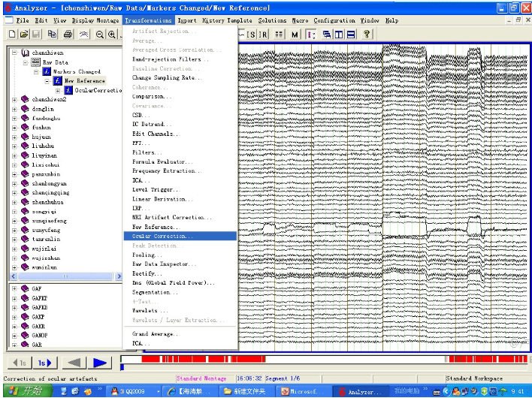Open the Macro menu
Screen dimensions: 532x398
click(300, 20)
